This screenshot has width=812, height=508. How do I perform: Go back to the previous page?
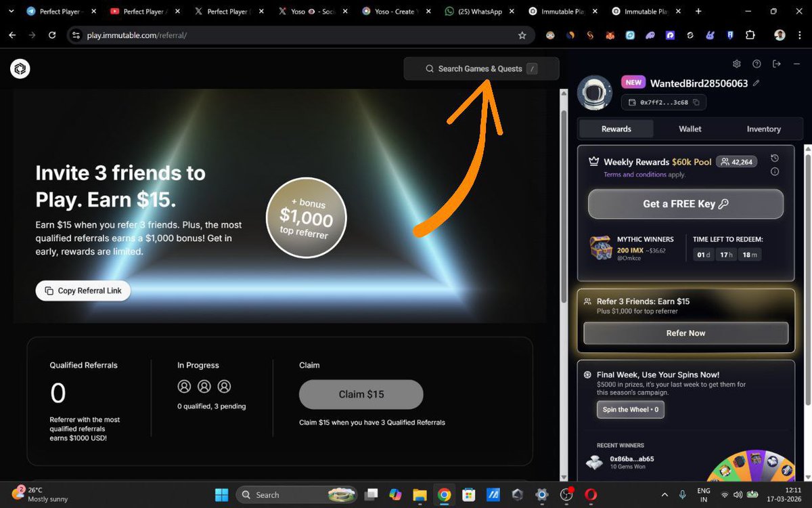[12, 35]
